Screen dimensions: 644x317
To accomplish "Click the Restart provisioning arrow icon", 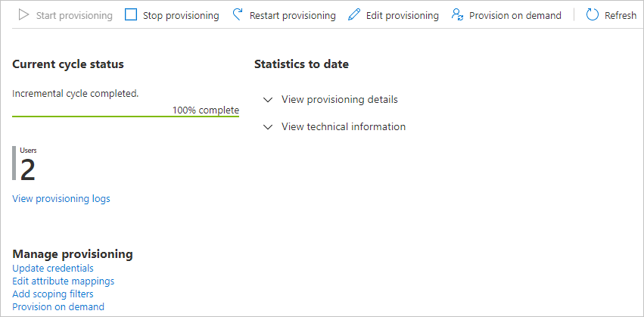I will coord(238,15).
